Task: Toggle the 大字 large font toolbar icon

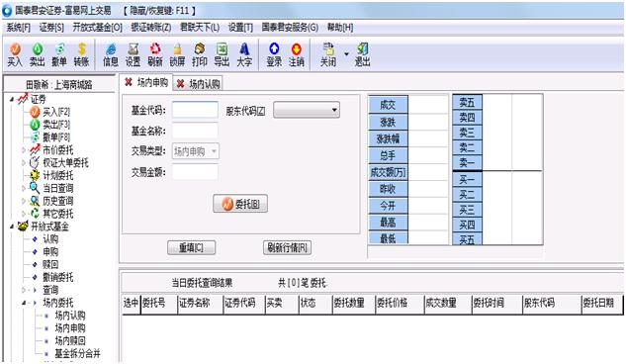Action: tap(244, 54)
